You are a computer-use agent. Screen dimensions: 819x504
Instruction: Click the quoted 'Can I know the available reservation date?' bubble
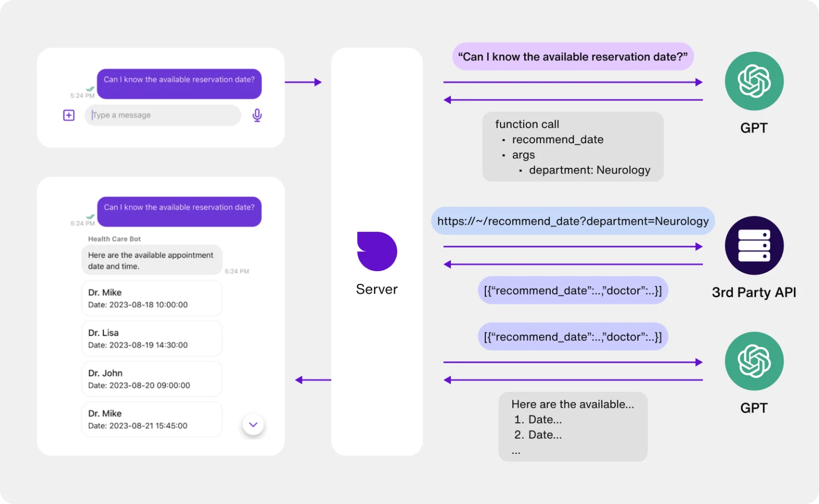[x=573, y=57]
